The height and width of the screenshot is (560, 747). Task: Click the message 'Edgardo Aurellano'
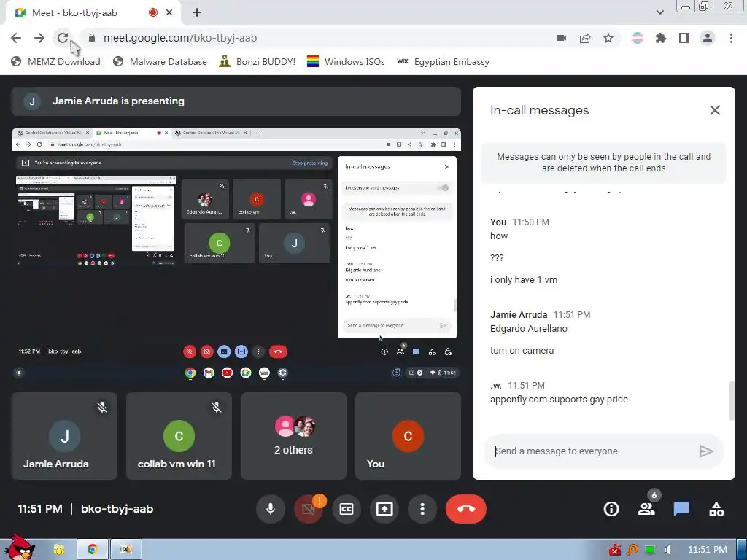[x=528, y=329]
